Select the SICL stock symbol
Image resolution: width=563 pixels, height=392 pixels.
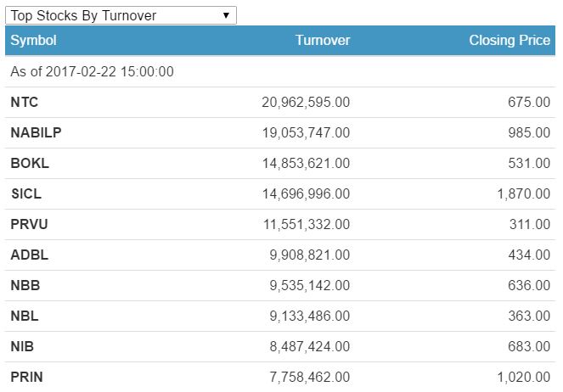26,194
